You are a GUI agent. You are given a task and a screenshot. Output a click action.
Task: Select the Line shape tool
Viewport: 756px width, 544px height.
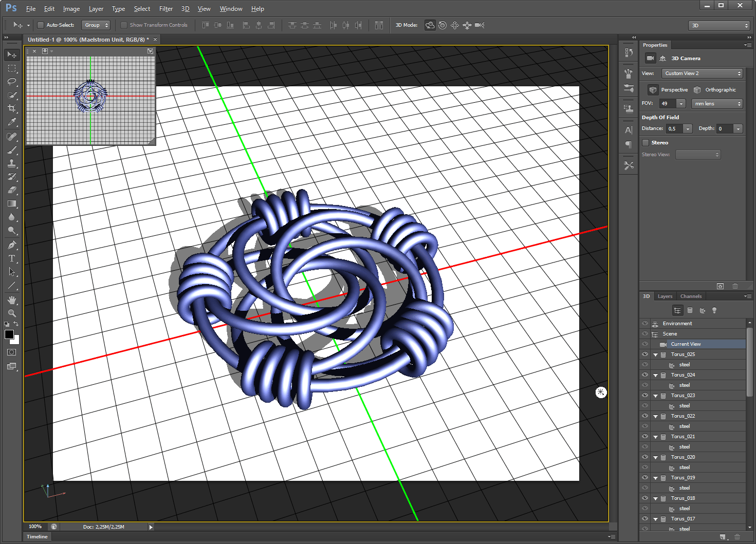(12, 285)
